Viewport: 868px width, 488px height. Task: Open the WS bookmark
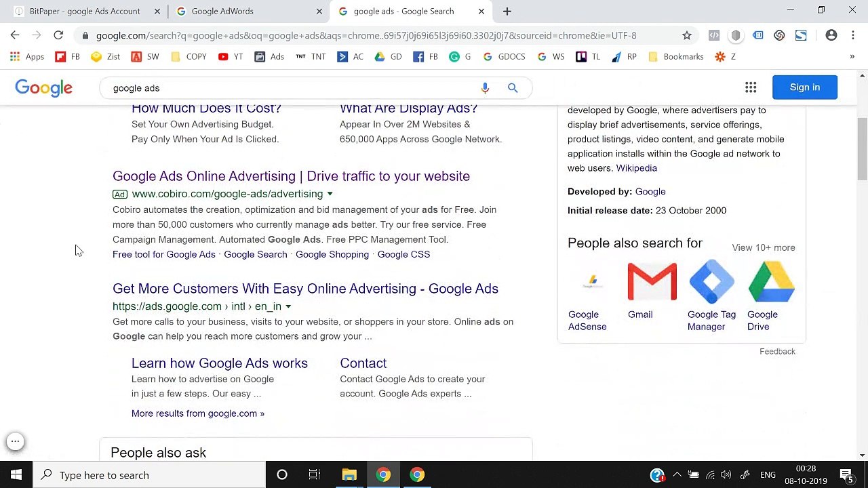tap(551, 57)
